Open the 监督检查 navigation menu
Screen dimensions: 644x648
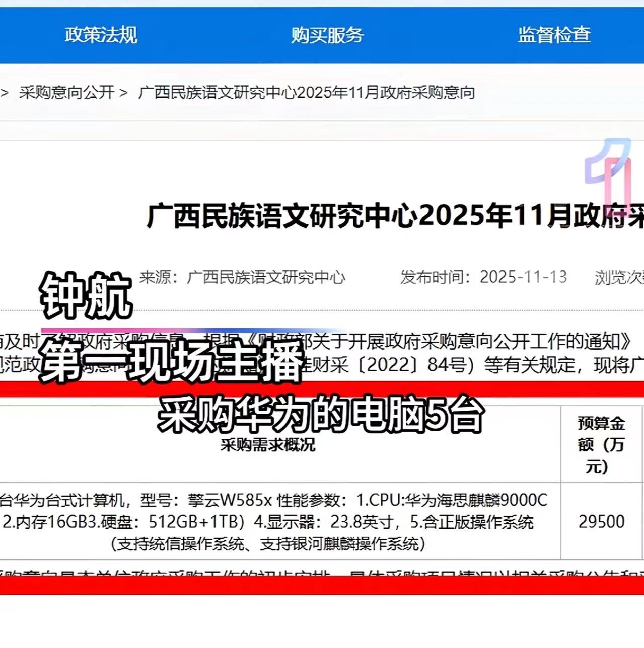pos(554,35)
